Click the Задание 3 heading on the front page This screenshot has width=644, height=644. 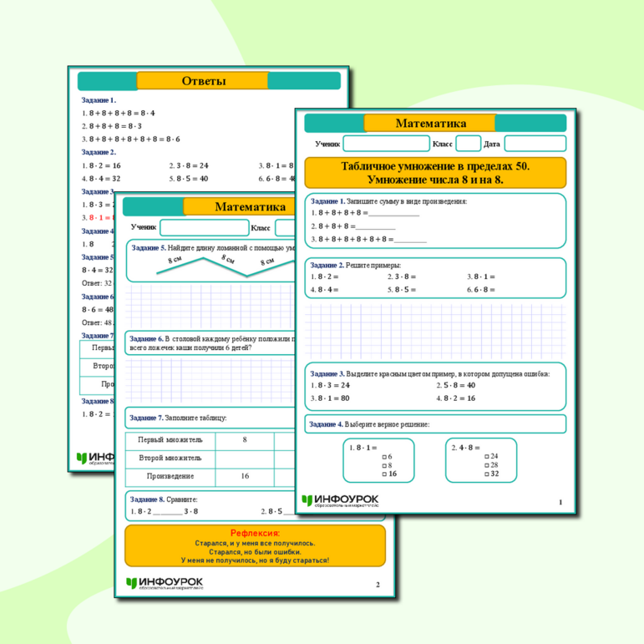(x=327, y=373)
